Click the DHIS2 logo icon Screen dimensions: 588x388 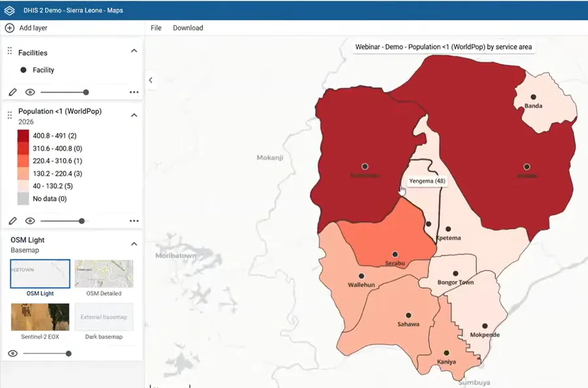tap(9, 10)
